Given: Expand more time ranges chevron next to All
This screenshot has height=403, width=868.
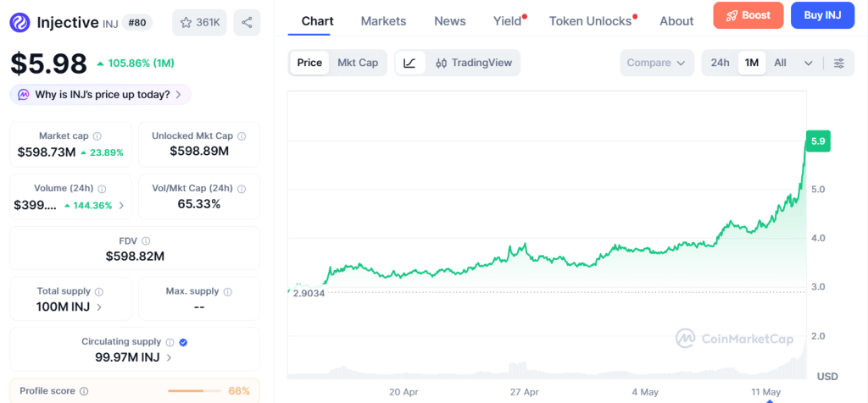Looking at the screenshot, I should tap(808, 63).
